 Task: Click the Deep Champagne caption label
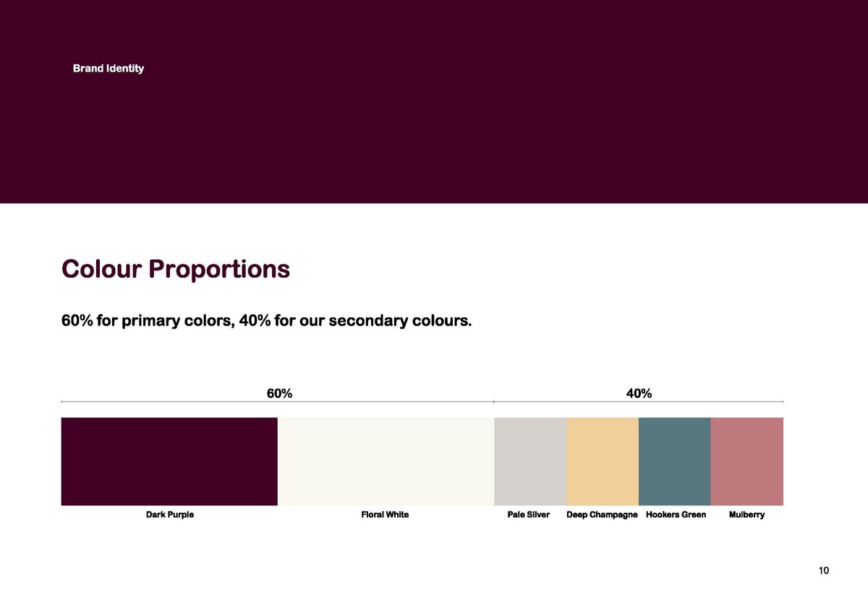coord(603,515)
